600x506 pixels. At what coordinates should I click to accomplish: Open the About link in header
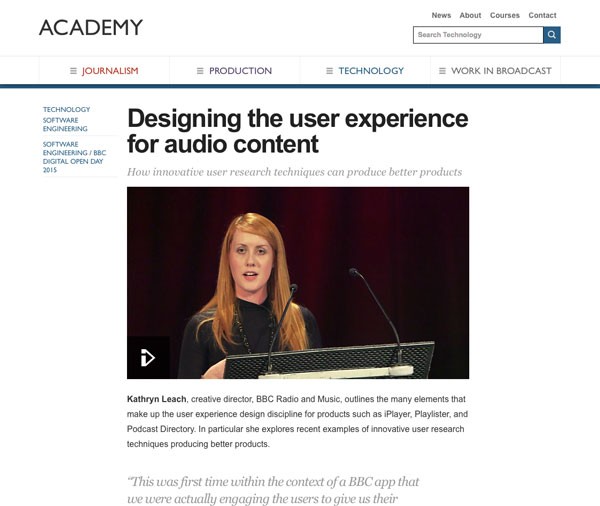click(x=470, y=15)
